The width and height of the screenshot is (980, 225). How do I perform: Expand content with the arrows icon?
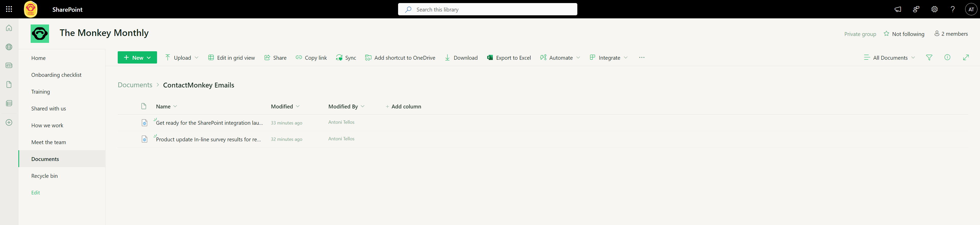click(965, 57)
